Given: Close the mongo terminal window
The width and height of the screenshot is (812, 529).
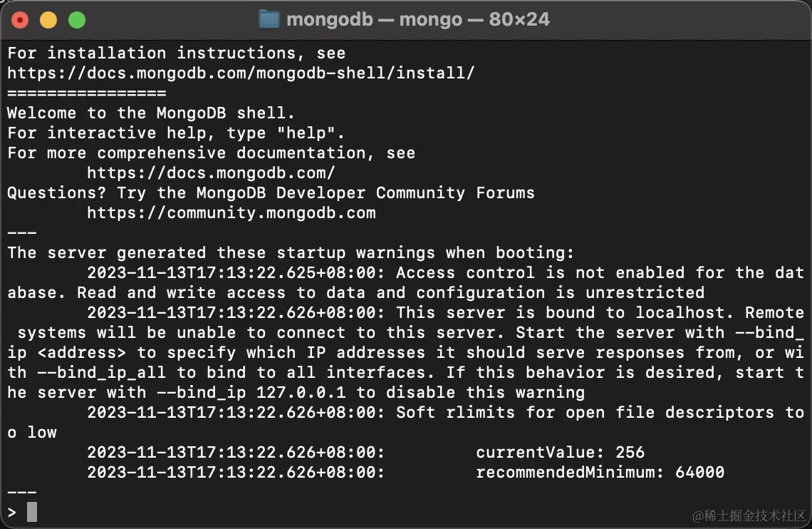Looking at the screenshot, I should (x=20, y=20).
